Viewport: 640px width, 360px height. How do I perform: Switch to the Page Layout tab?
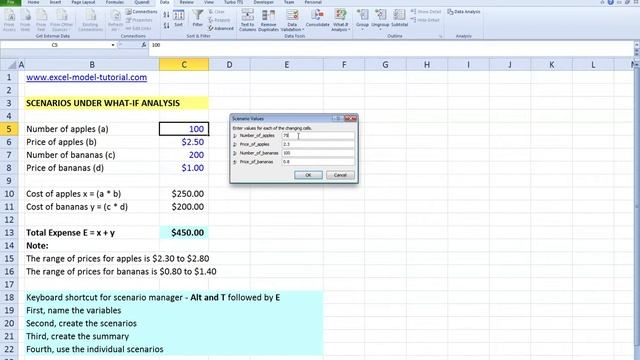[x=83, y=2]
